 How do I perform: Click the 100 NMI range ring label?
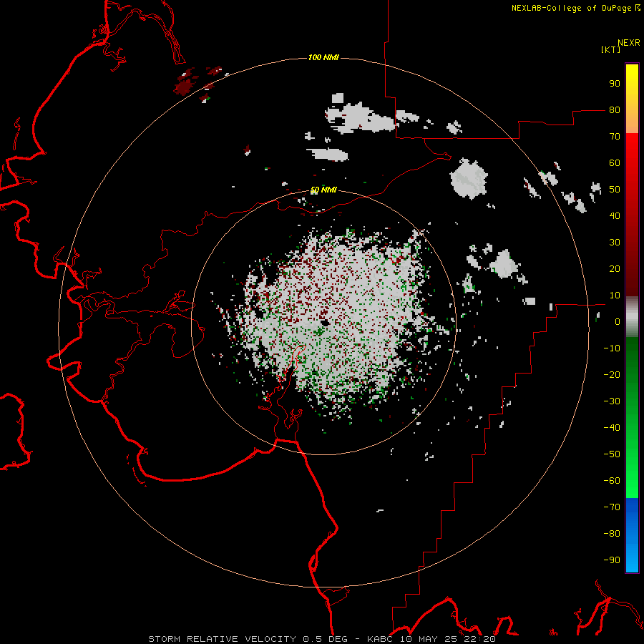(x=323, y=57)
